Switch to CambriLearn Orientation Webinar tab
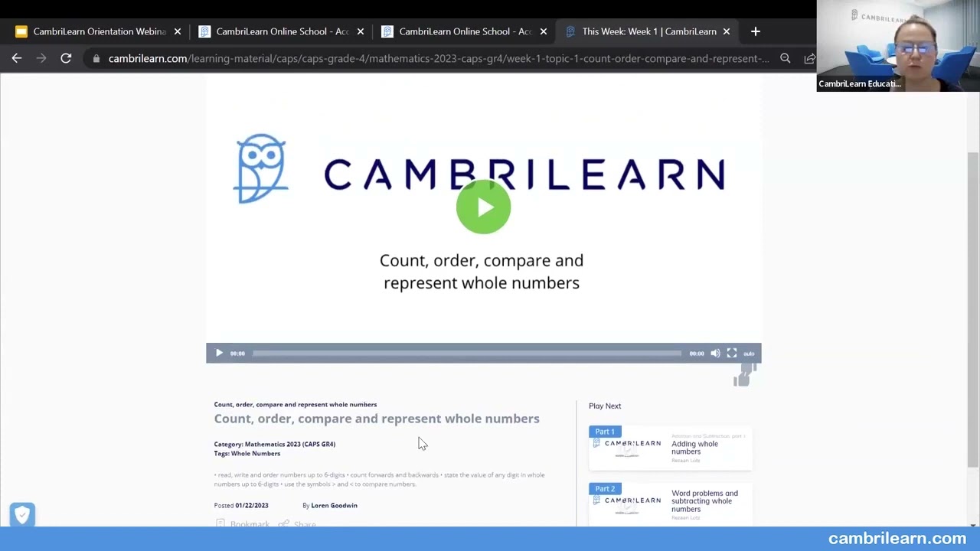 (x=100, y=31)
